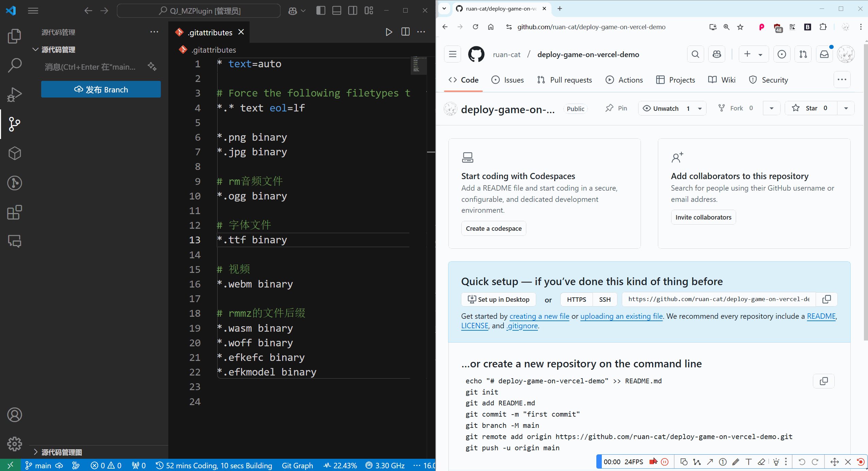Open the Star lists dropdown arrow
The image size is (868, 471).
coord(846,108)
